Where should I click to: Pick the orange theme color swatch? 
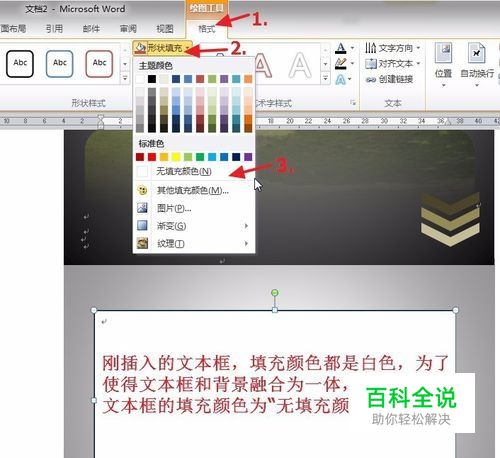click(248, 79)
